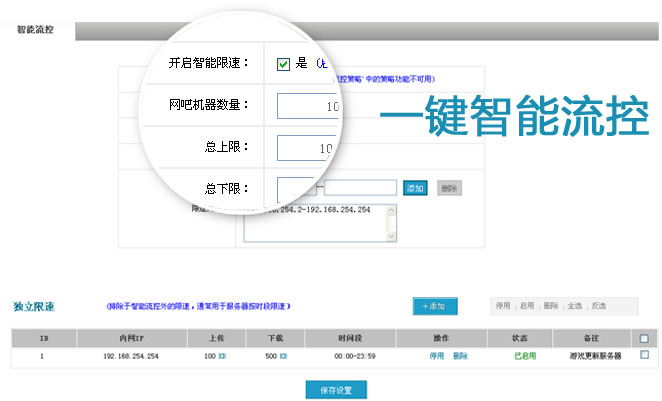
Task: Click the 总下限 input field
Action: pyautogui.click(x=295, y=187)
